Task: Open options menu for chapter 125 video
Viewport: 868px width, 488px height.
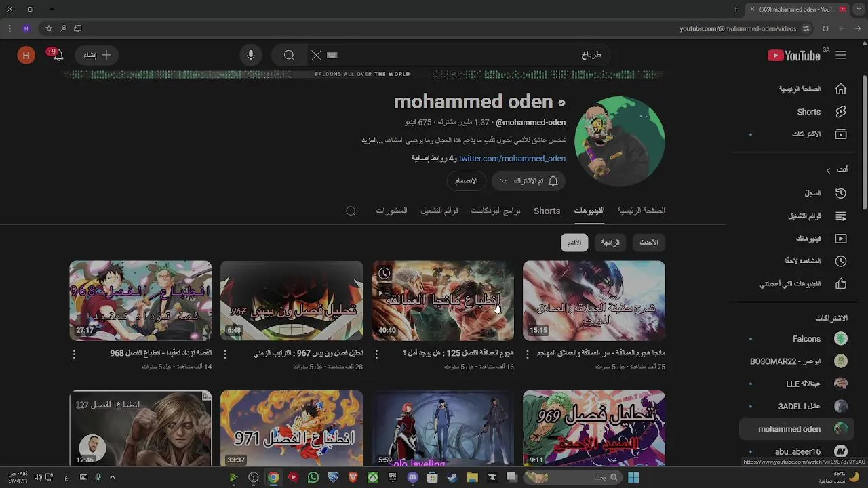Action: pyautogui.click(x=376, y=354)
